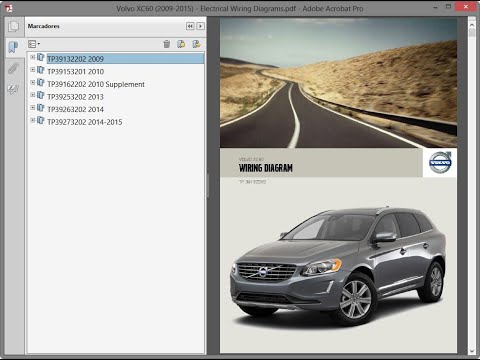Click the Volvo logo on the page
480x360 pixels.
click(x=440, y=163)
